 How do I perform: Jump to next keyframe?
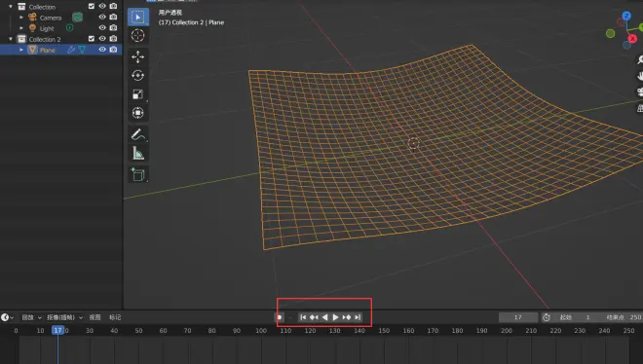click(x=347, y=317)
